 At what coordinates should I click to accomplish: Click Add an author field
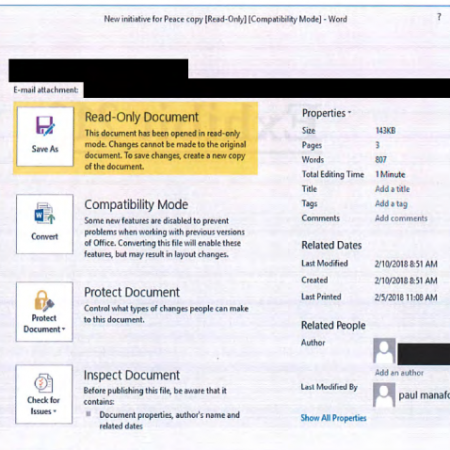click(399, 372)
